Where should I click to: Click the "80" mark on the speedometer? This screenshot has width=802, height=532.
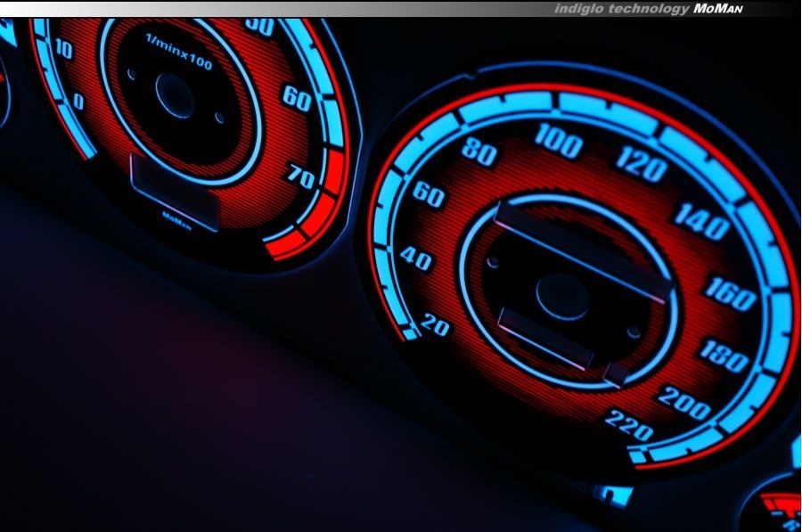[x=479, y=152]
